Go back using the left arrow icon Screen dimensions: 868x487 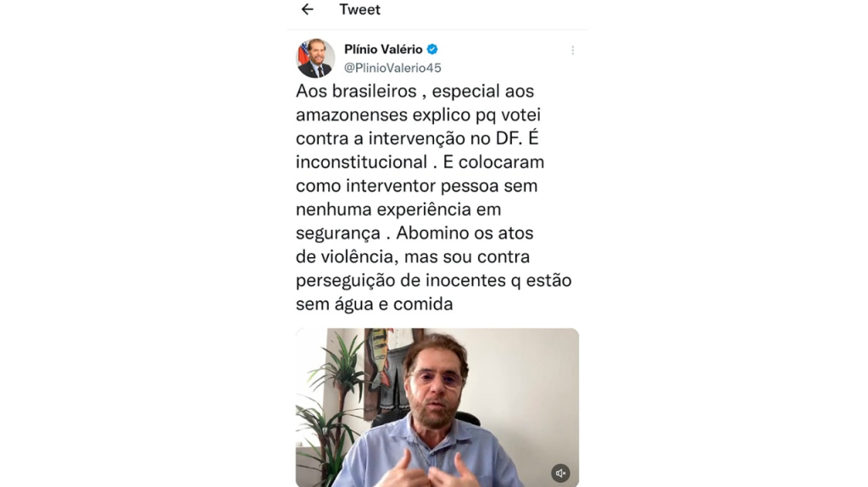coord(307,8)
